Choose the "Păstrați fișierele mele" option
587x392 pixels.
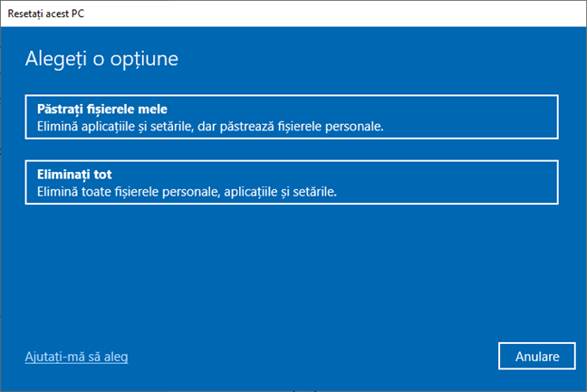coord(290,117)
